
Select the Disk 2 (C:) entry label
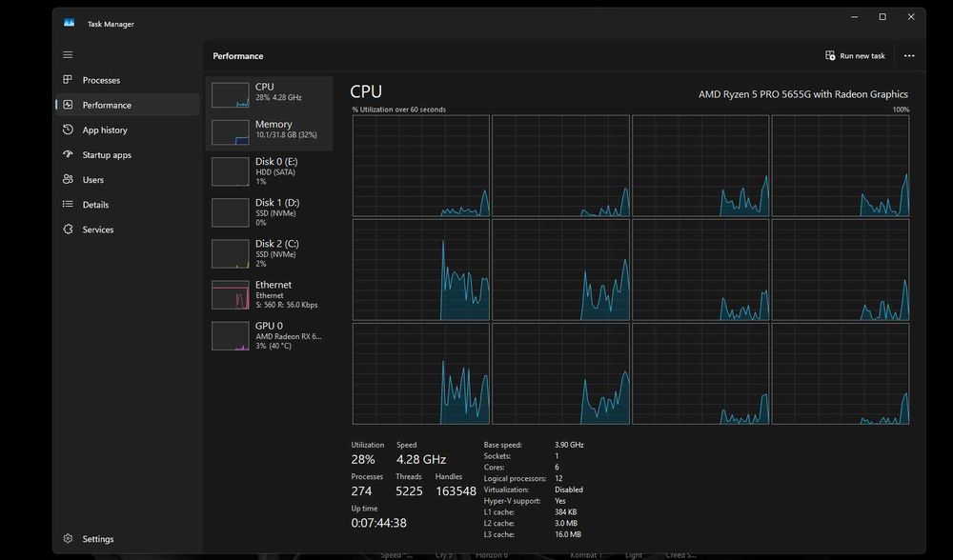pyautogui.click(x=276, y=244)
